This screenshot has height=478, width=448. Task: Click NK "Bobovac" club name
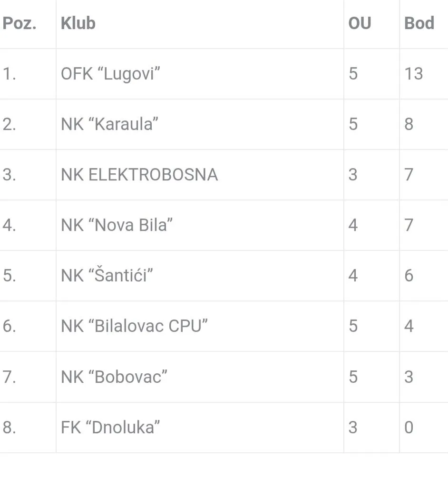point(114,377)
